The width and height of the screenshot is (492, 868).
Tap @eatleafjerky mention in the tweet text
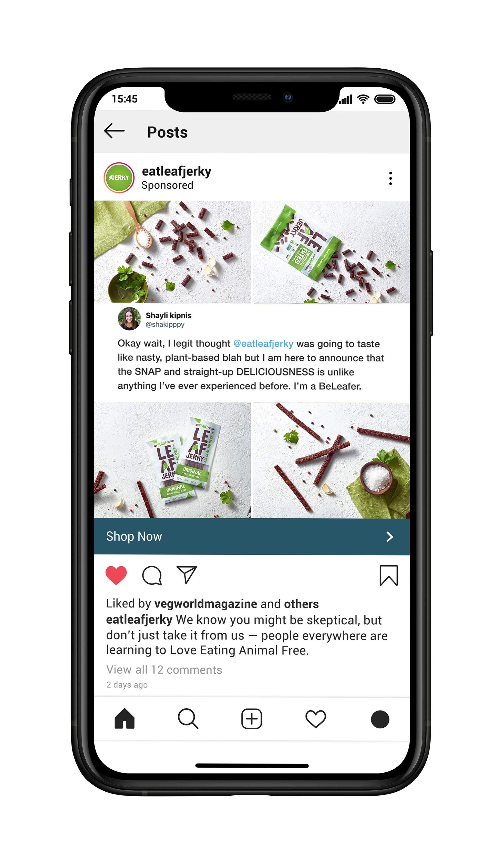263,343
